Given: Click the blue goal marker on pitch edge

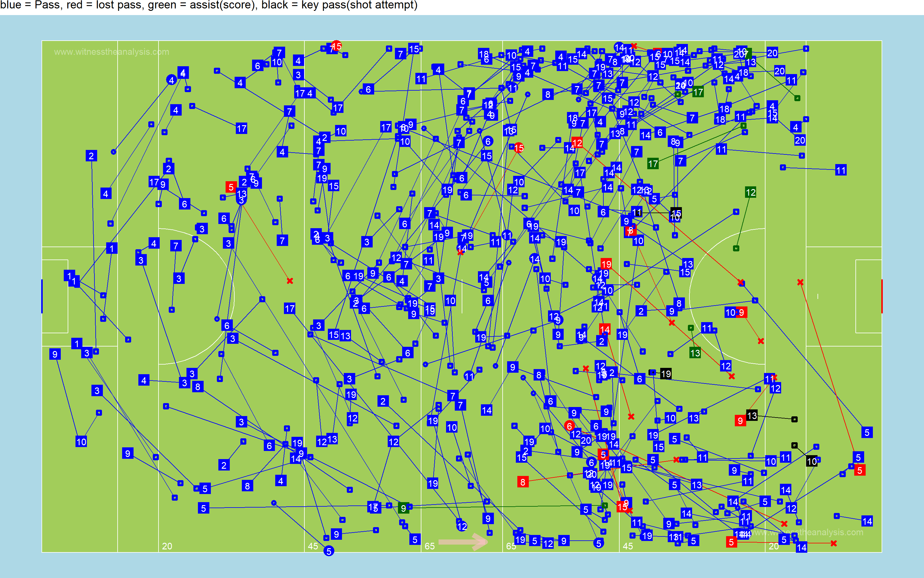Looking at the screenshot, I should [42, 296].
